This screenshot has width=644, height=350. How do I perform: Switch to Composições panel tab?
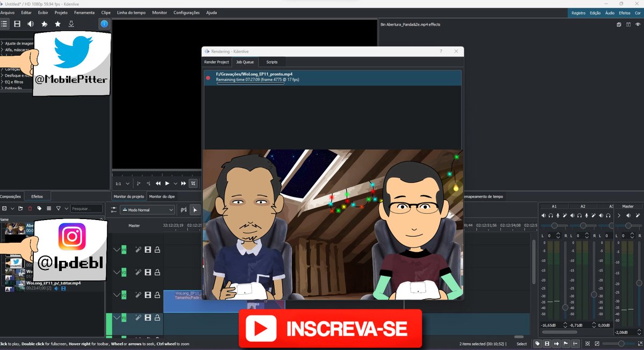tap(10, 197)
